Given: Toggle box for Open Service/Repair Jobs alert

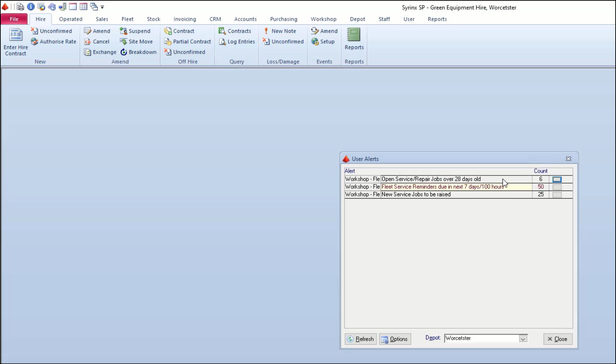Looking at the screenshot, I should coord(557,179).
